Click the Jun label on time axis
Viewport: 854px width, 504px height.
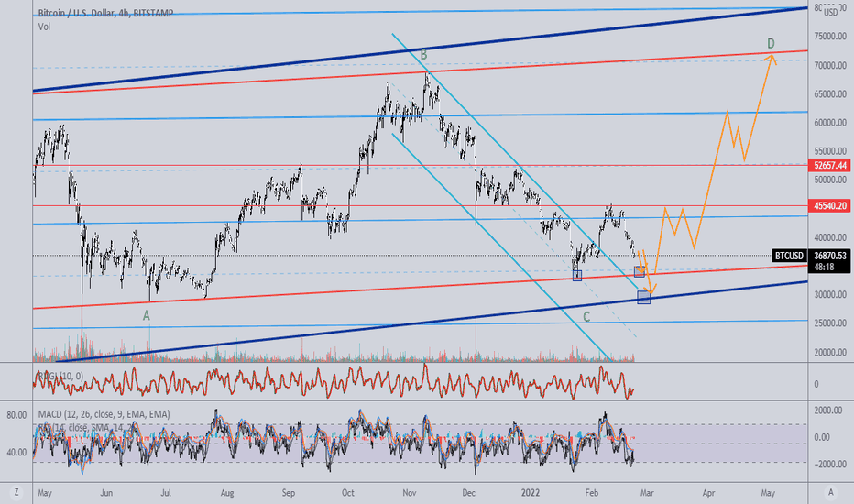tap(106, 493)
